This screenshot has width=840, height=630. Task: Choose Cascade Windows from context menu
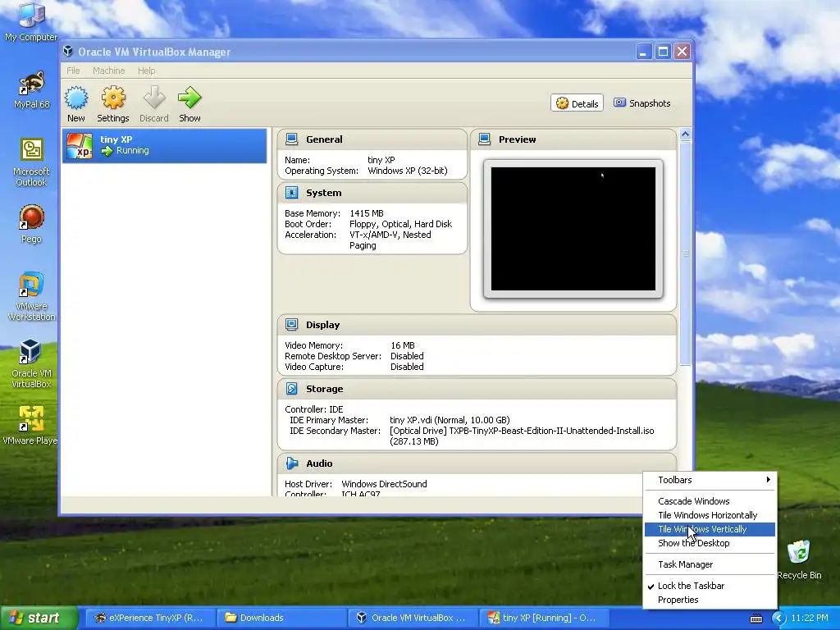710,501
